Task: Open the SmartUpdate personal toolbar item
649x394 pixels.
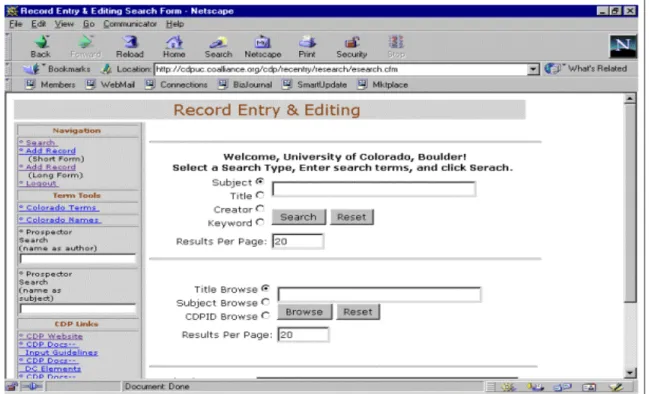Action: [x=314, y=85]
